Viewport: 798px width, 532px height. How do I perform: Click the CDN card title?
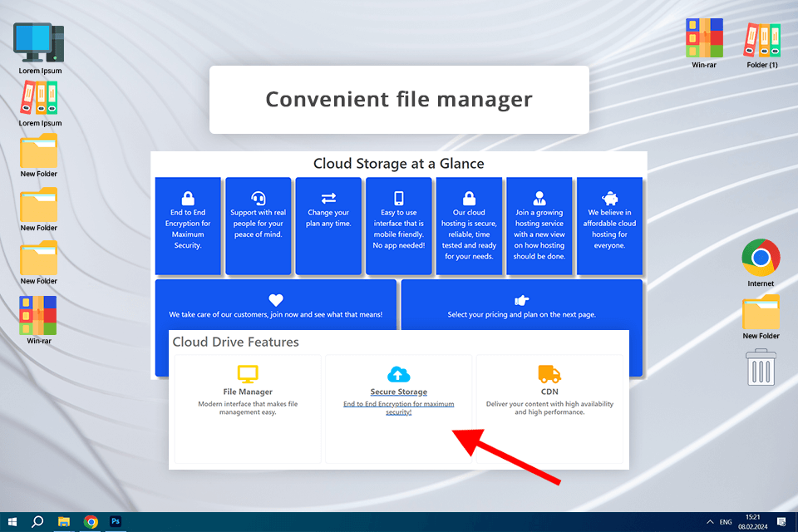coord(549,392)
